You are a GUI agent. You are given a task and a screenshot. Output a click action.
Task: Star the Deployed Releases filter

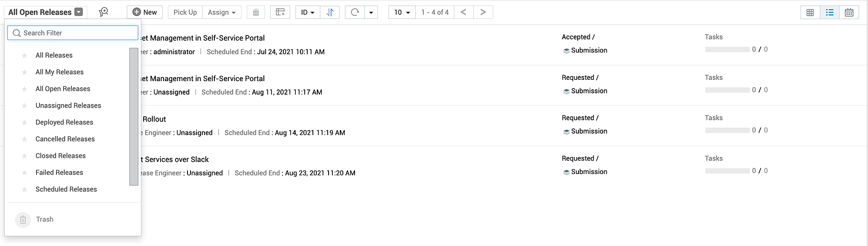coord(24,122)
